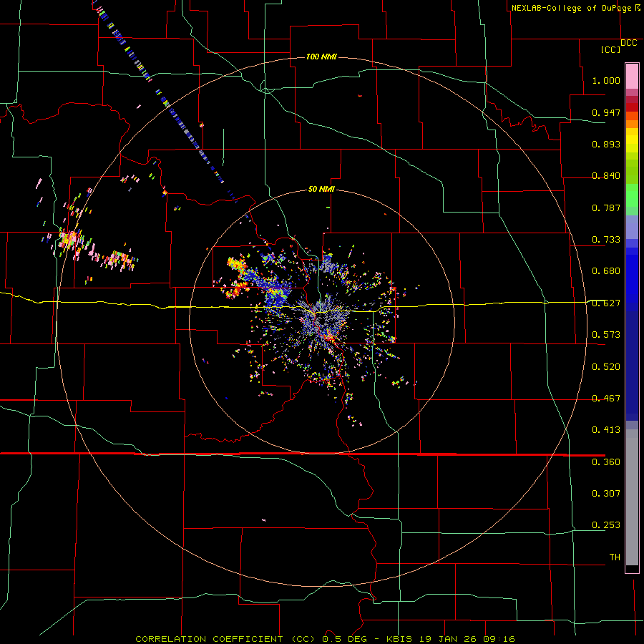Click the TH threshold label
This screenshot has height=644, width=644.
[x=615, y=557]
